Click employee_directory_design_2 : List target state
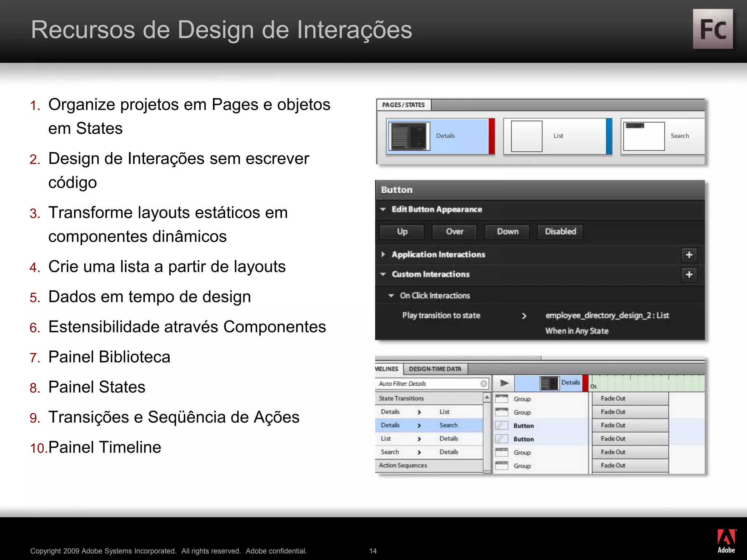The width and height of the screenshot is (747, 560). coord(607,315)
